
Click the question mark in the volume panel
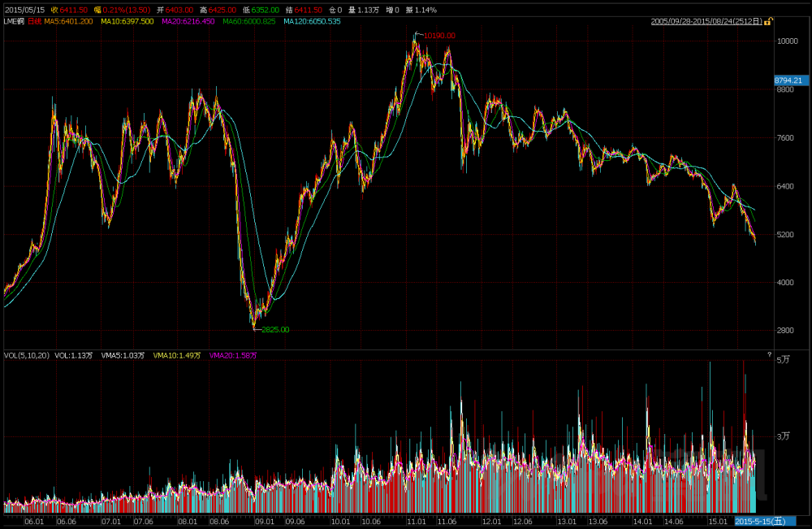coord(768,355)
